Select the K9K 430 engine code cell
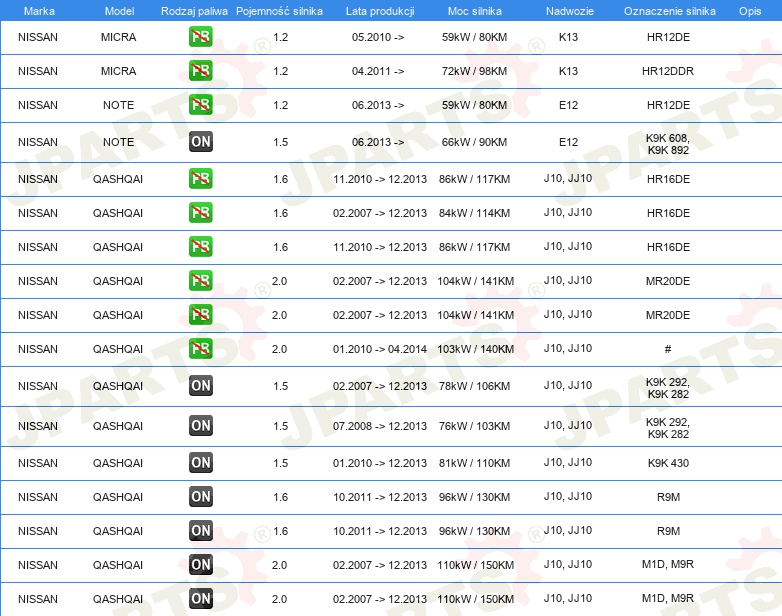Screen dimensions: 782x616 point(668,463)
